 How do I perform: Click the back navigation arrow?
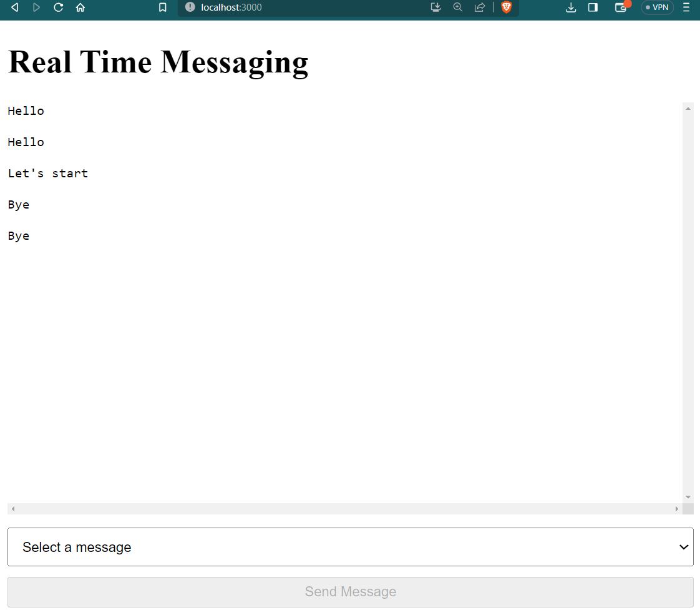[x=14, y=8]
